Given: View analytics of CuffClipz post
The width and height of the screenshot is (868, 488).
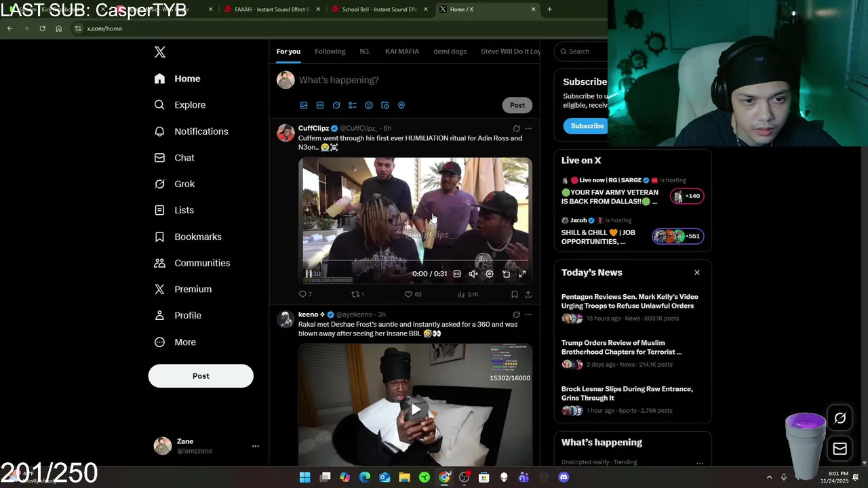Looking at the screenshot, I should click(x=468, y=294).
